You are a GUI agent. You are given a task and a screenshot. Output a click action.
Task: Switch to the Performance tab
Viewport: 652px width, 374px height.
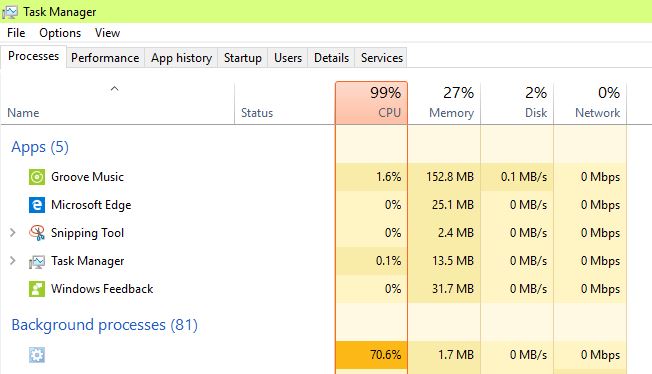[x=105, y=58]
